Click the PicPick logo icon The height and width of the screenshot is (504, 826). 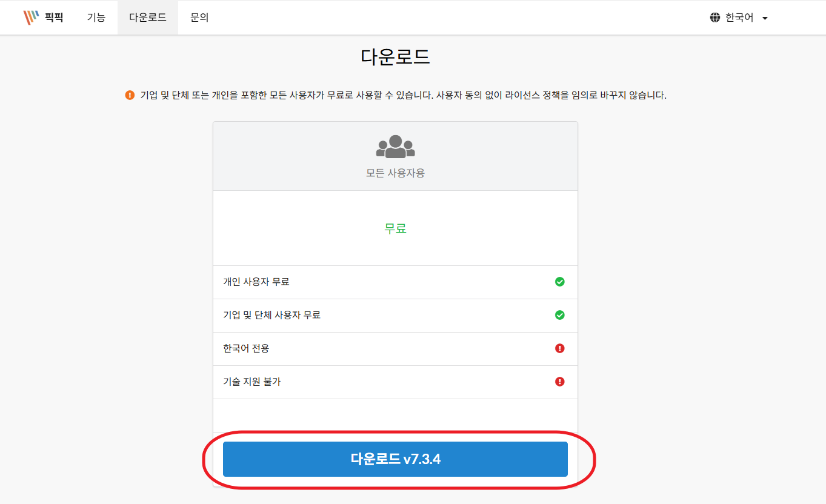pyautogui.click(x=31, y=18)
